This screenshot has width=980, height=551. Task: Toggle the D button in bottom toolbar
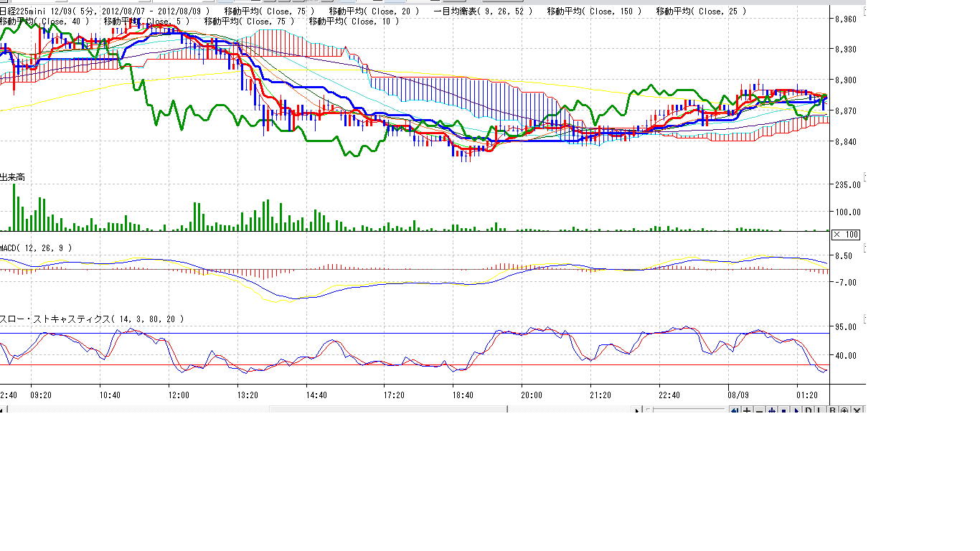808,410
